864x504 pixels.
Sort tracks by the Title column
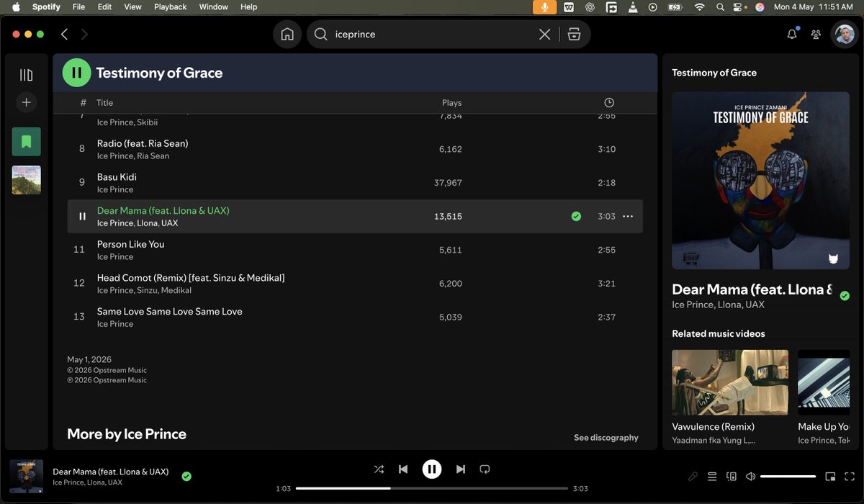tap(105, 103)
